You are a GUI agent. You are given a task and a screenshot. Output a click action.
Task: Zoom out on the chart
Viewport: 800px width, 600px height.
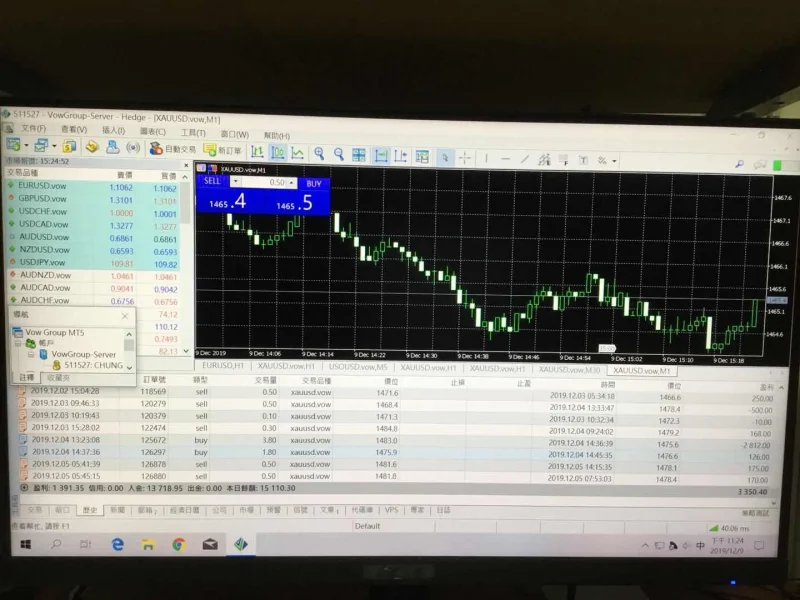pyautogui.click(x=339, y=154)
